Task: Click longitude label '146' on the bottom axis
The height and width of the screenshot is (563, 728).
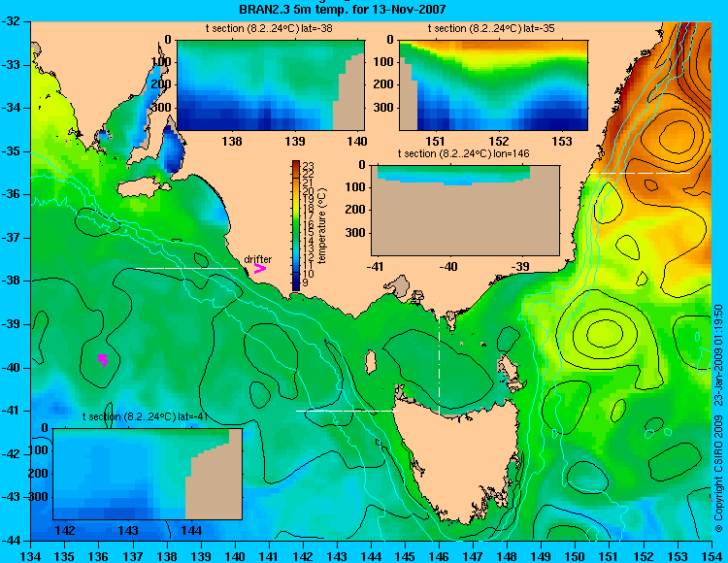Action: click(439, 556)
